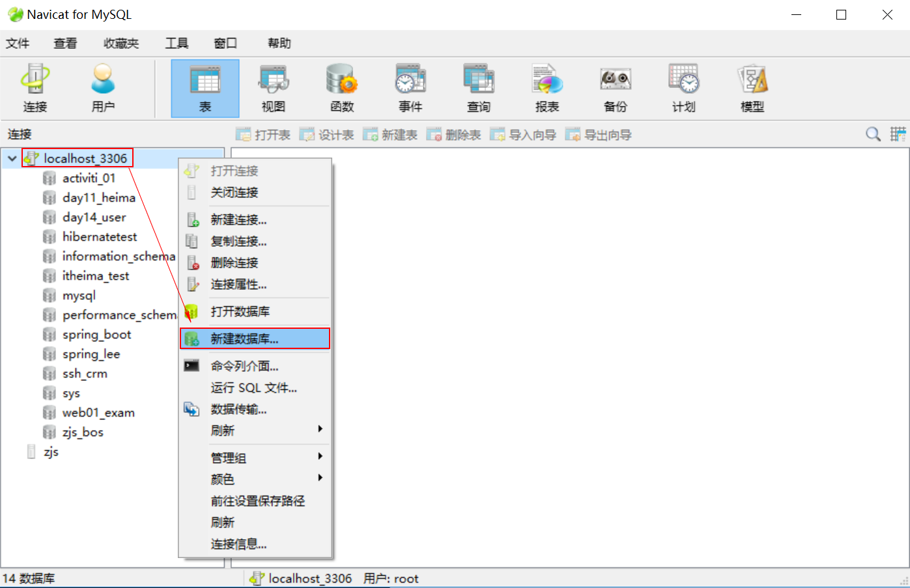Select the mysql database

point(79,295)
